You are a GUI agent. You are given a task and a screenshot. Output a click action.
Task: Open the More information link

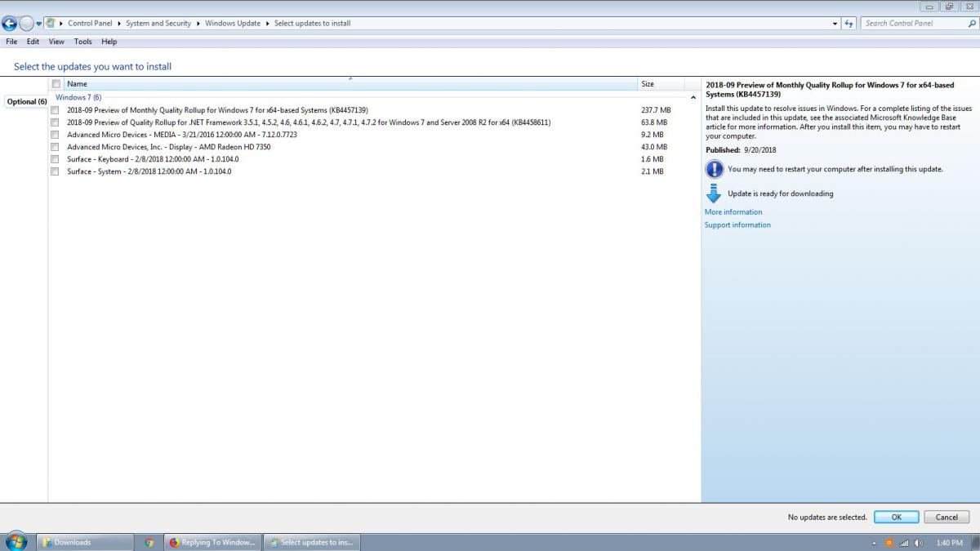click(733, 212)
